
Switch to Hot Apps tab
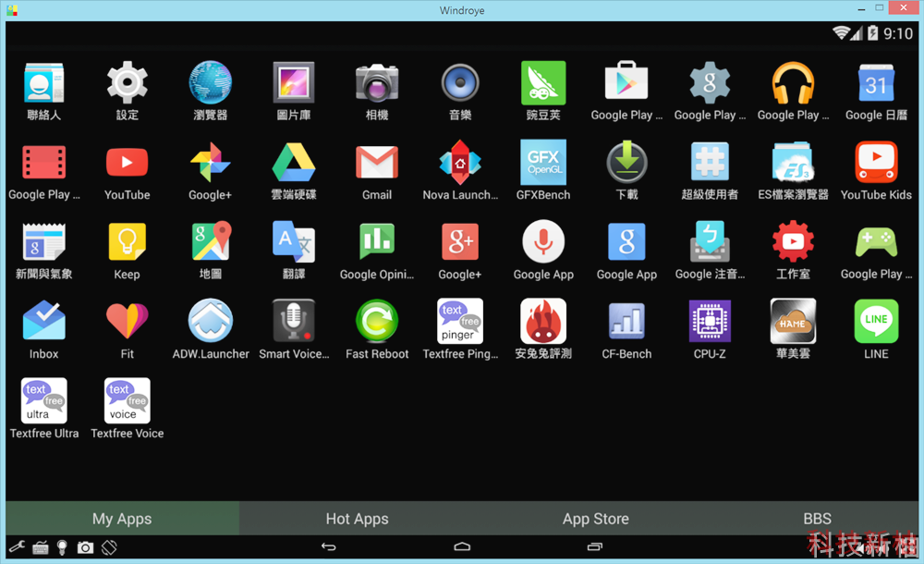357,519
